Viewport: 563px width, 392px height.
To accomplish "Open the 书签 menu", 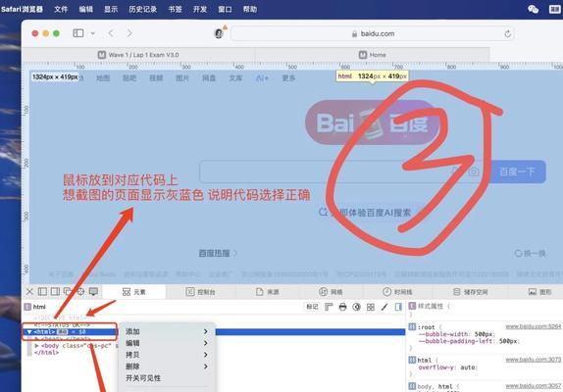I will [x=175, y=9].
